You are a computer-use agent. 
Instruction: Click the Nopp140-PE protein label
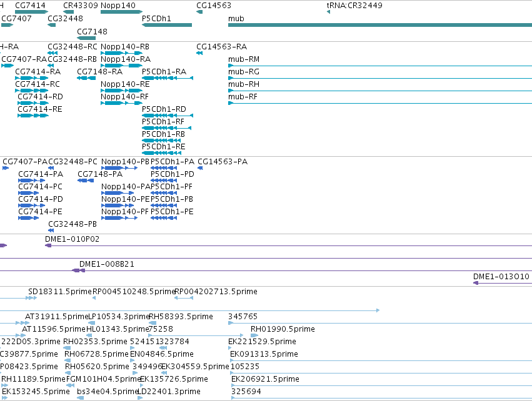[x=126, y=199]
